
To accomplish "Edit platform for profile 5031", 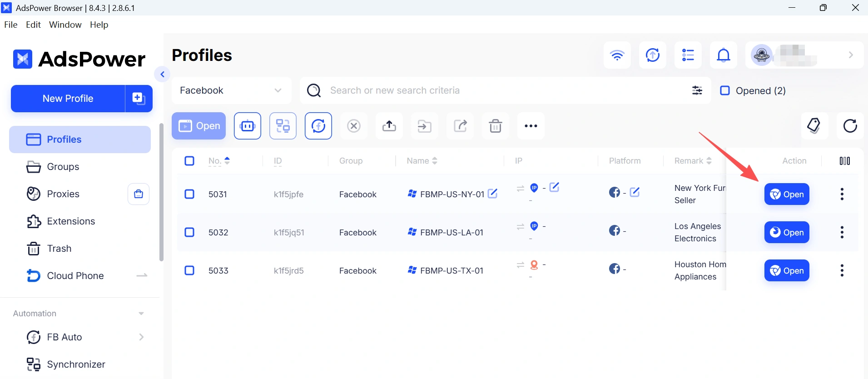I will click(x=635, y=192).
